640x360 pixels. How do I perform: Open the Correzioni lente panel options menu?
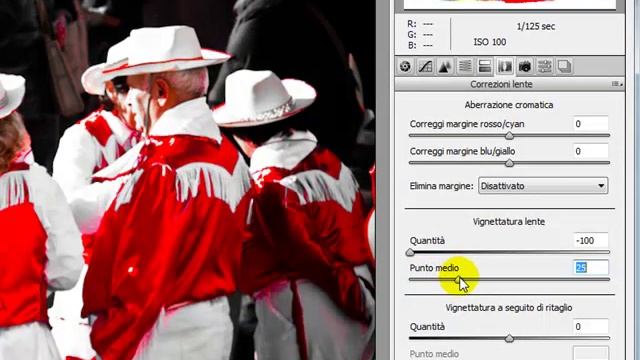tap(617, 84)
